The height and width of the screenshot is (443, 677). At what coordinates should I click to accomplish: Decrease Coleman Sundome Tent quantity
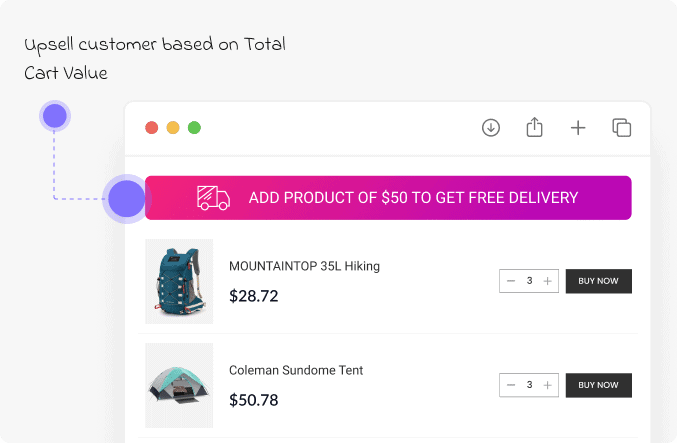[x=511, y=384]
